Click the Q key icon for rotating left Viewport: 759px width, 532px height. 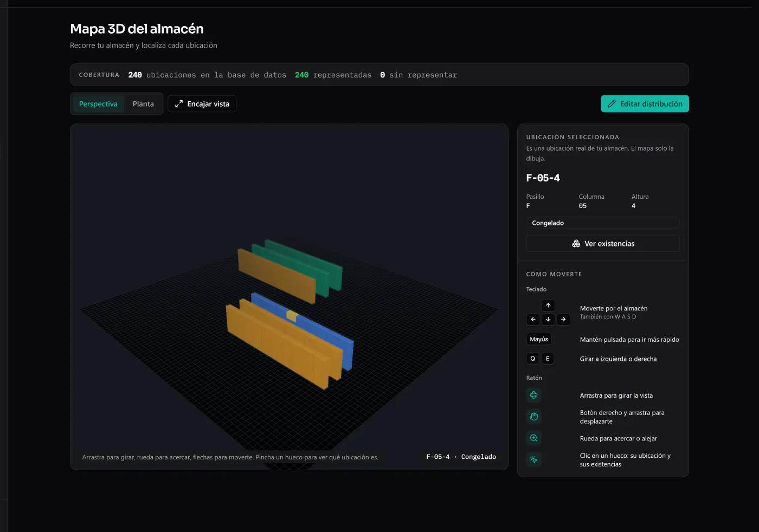pyautogui.click(x=533, y=359)
